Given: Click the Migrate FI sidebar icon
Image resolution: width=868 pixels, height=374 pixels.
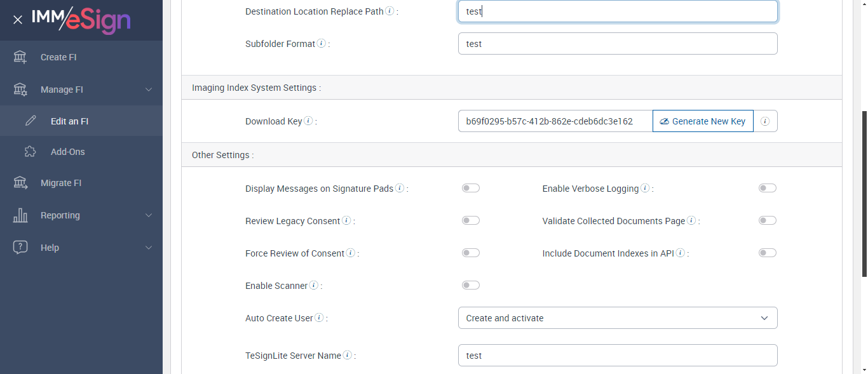Looking at the screenshot, I should point(20,183).
